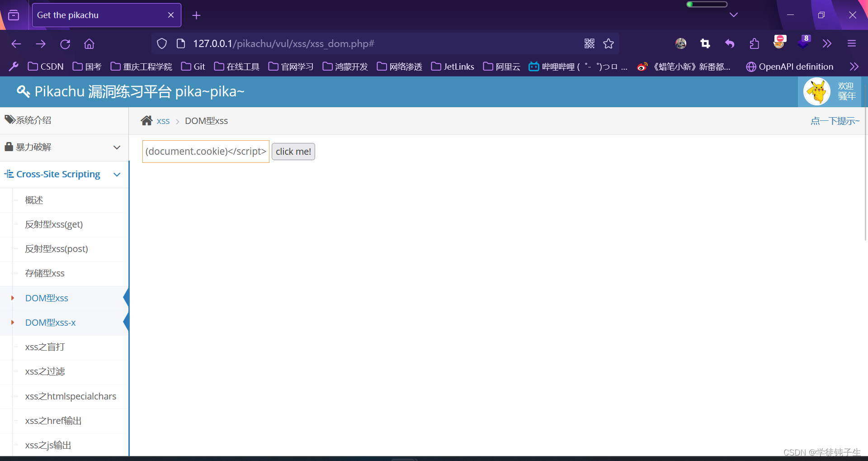Open the 哔哩哔哩 bookmark
The width and height of the screenshot is (868, 461).
(578, 67)
